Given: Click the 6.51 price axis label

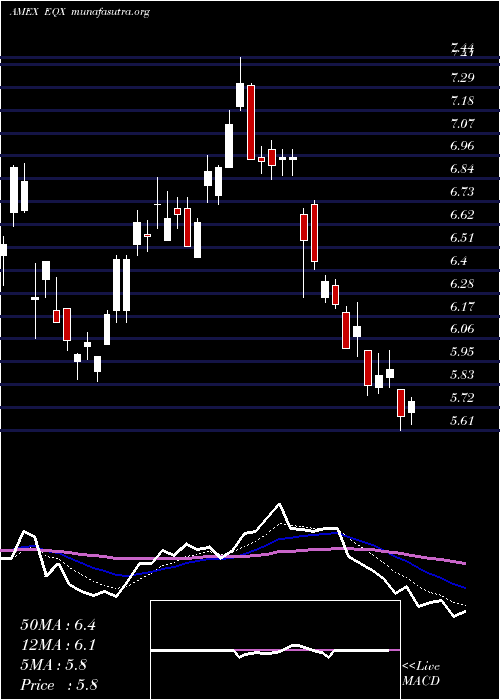Looking at the screenshot, I should point(462,238).
